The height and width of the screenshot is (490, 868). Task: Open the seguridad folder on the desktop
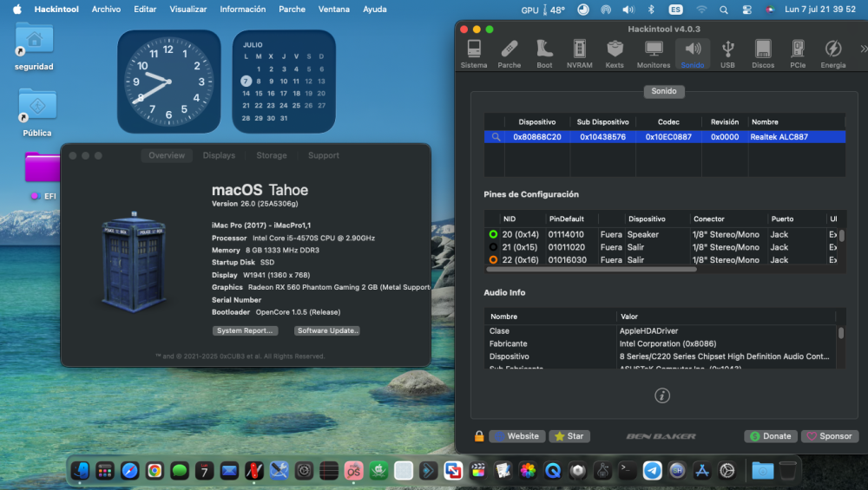[x=35, y=47]
